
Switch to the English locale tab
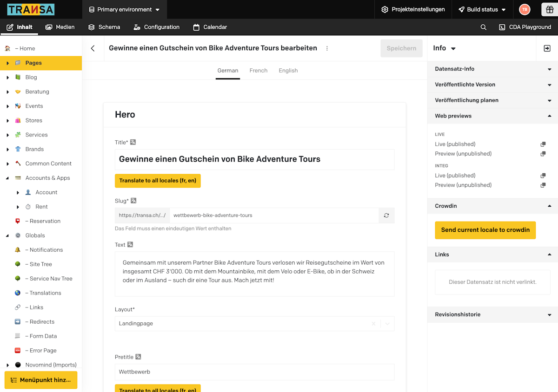tap(288, 71)
